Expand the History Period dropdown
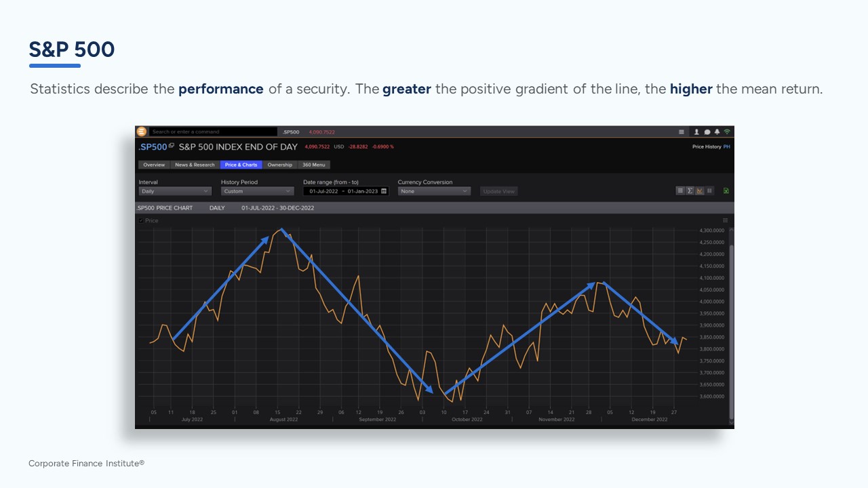The height and width of the screenshot is (488, 868). click(257, 191)
